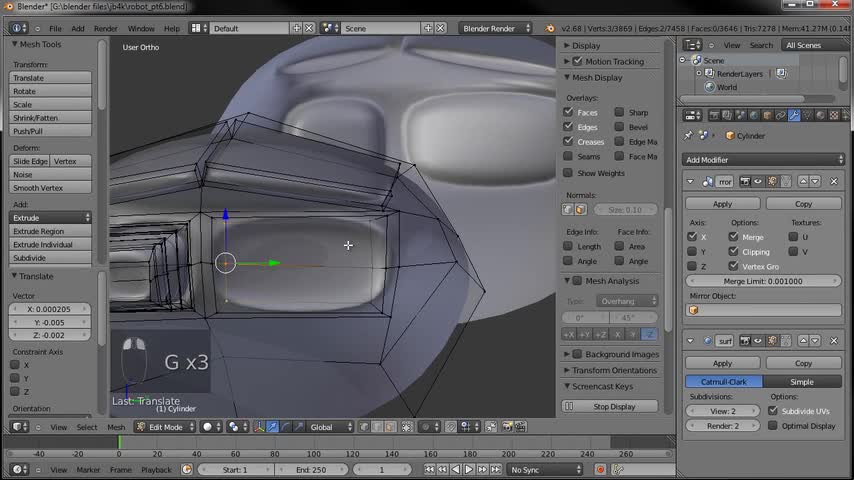Open the File menu
Viewport: 854px width, 480px height.
56,28
